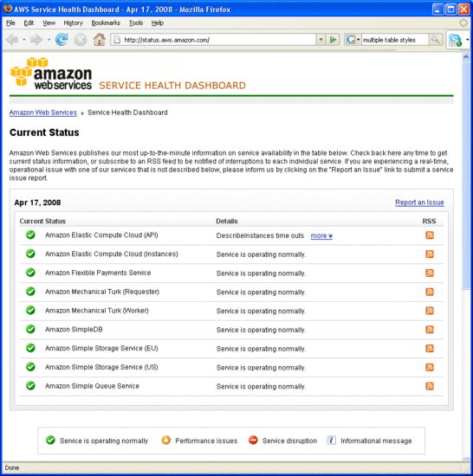The width and height of the screenshot is (473, 476).
Task: Click the 'Details' column header
Action: (227, 222)
